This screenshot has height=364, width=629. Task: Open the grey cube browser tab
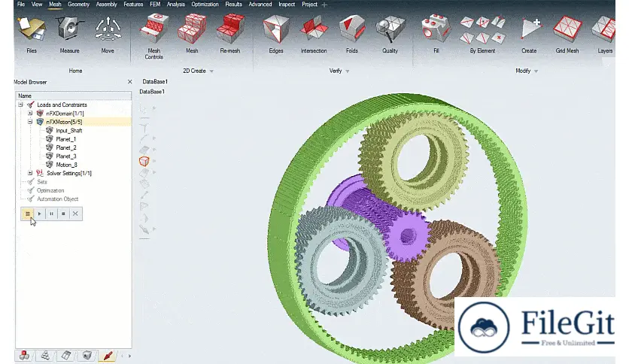coord(87,355)
